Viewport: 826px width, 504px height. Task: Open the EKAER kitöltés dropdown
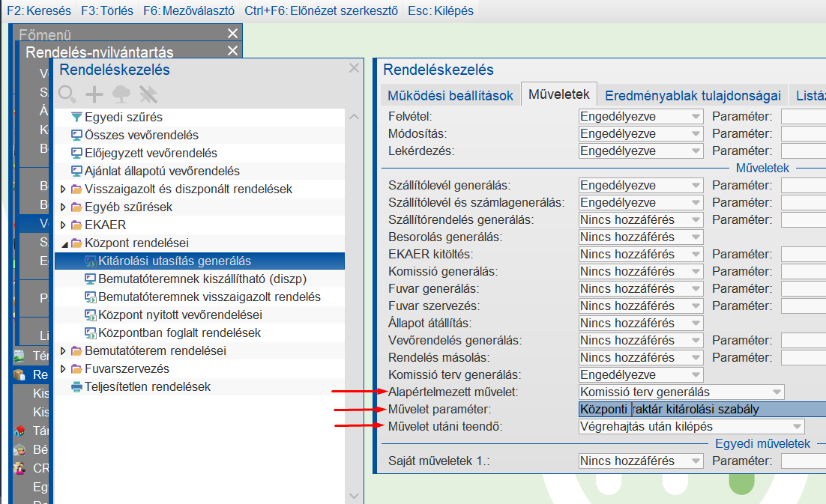[x=641, y=254]
